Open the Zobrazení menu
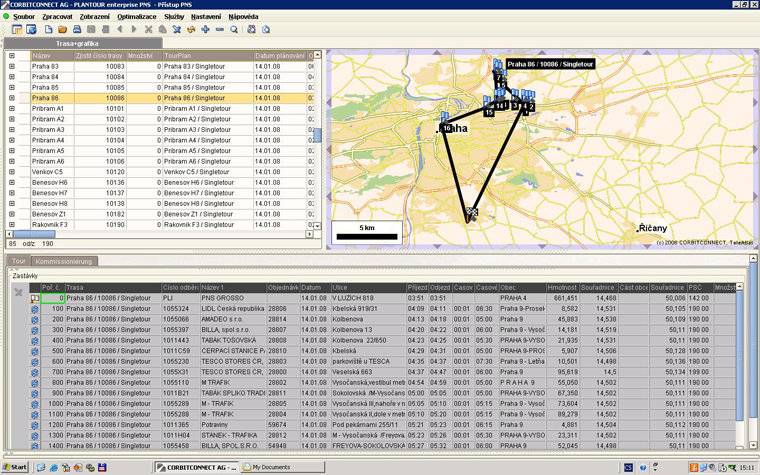This screenshot has height=475, width=760. pyautogui.click(x=95, y=16)
